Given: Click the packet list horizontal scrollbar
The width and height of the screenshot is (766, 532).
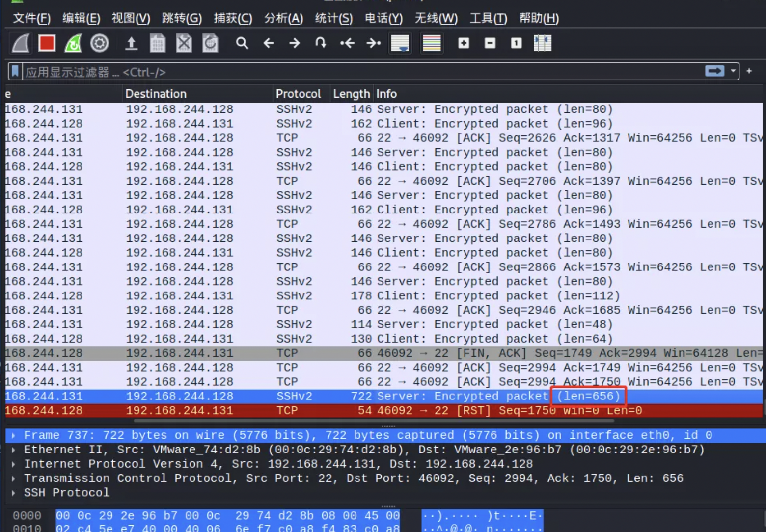Looking at the screenshot, I should point(373,421).
